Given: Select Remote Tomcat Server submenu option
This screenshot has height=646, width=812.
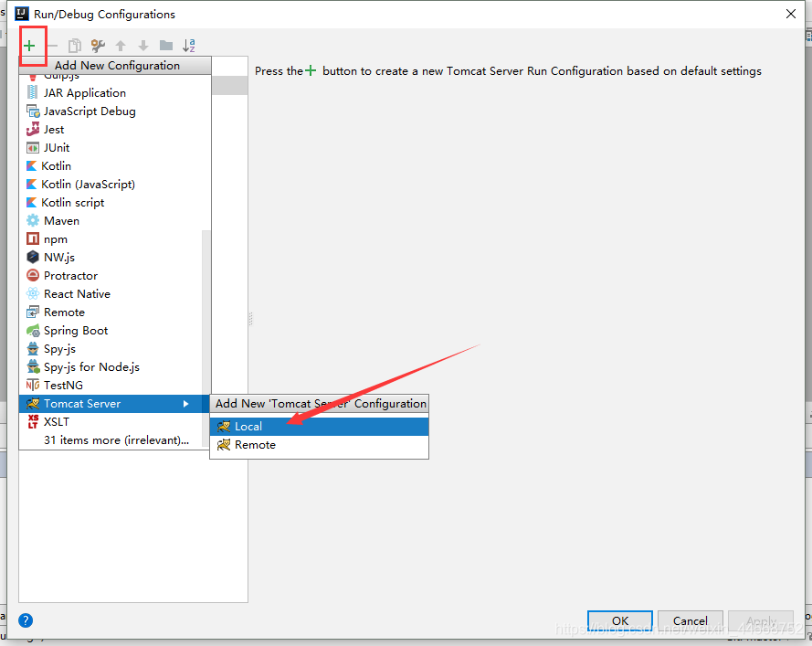Looking at the screenshot, I should tap(320, 444).
